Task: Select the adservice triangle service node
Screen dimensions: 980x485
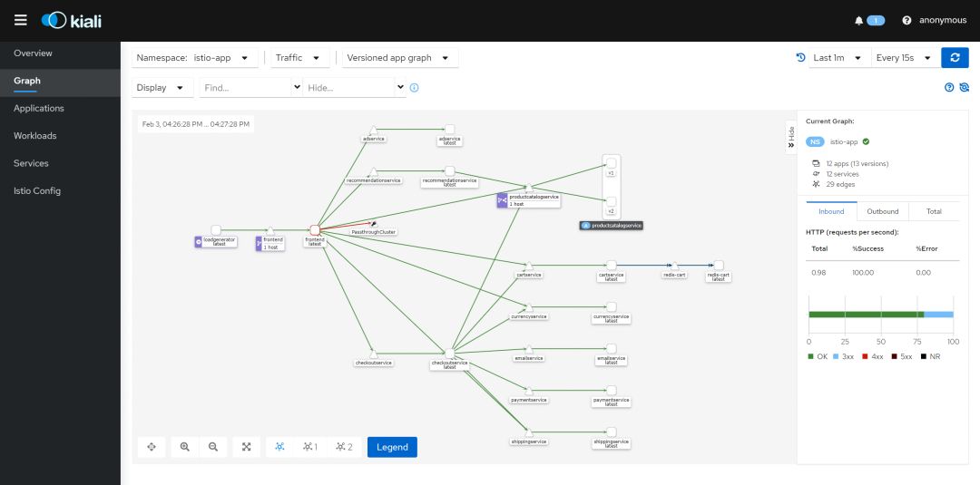Action: click(x=373, y=130)
